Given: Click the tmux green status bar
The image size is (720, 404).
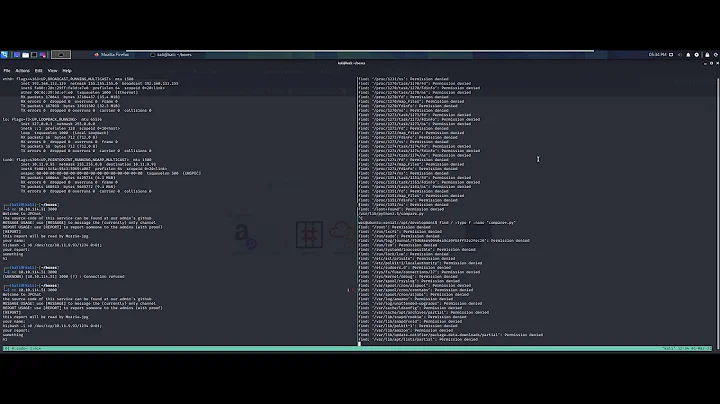Looking at the screenshot, I should (357, 348).
